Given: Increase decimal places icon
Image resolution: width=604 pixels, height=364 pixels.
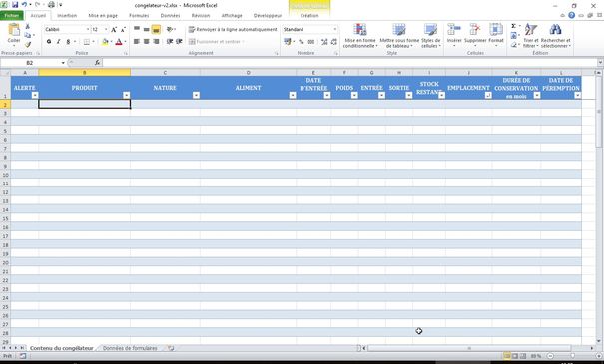Looking at the screenshot, I should pos(324,42).
